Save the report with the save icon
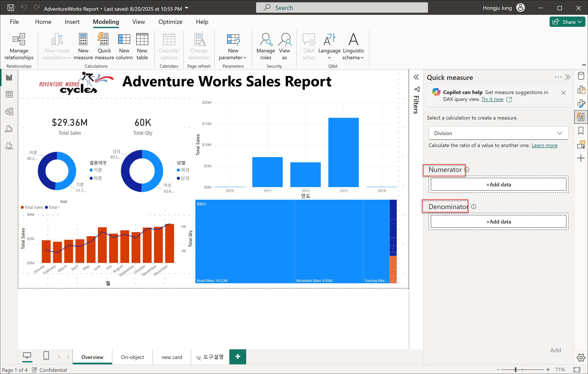 click(11, 8)
